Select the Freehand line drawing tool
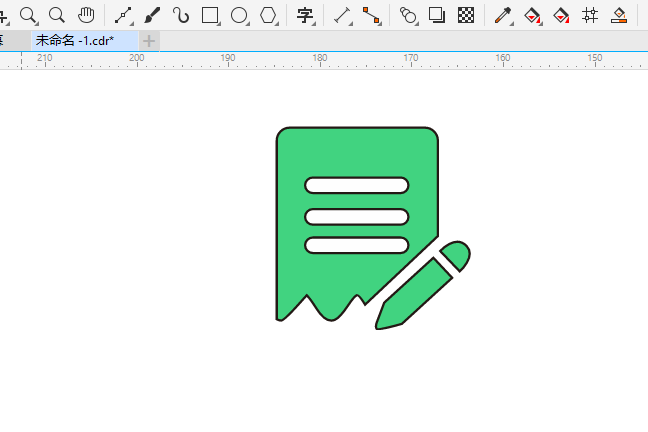648x432 pixels. pyautogui.click(x=124, y=16)
